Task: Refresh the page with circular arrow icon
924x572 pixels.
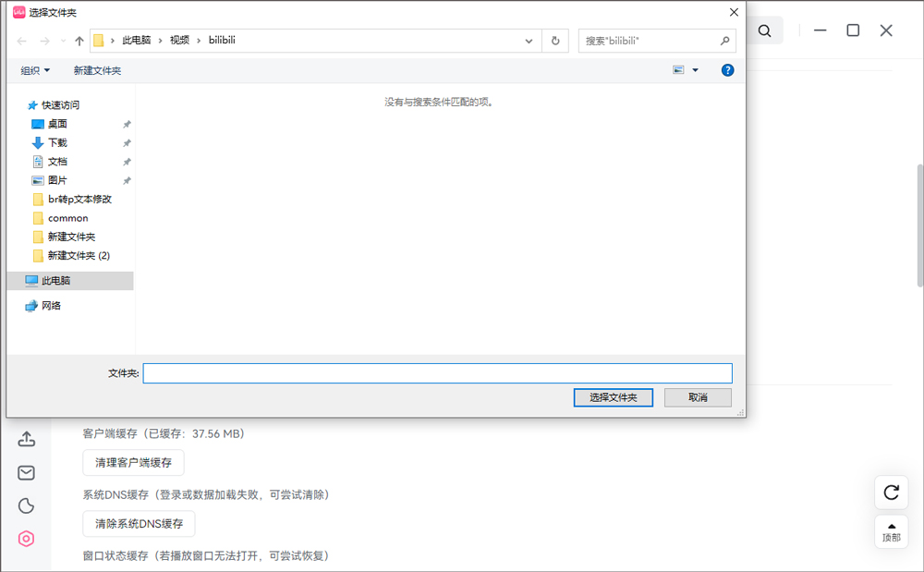Action: click(x=891, y=493)
